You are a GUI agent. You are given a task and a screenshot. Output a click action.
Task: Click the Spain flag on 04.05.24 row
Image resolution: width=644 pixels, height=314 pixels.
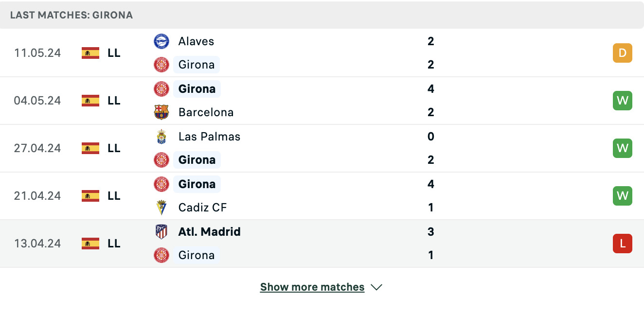pos(90,101)
